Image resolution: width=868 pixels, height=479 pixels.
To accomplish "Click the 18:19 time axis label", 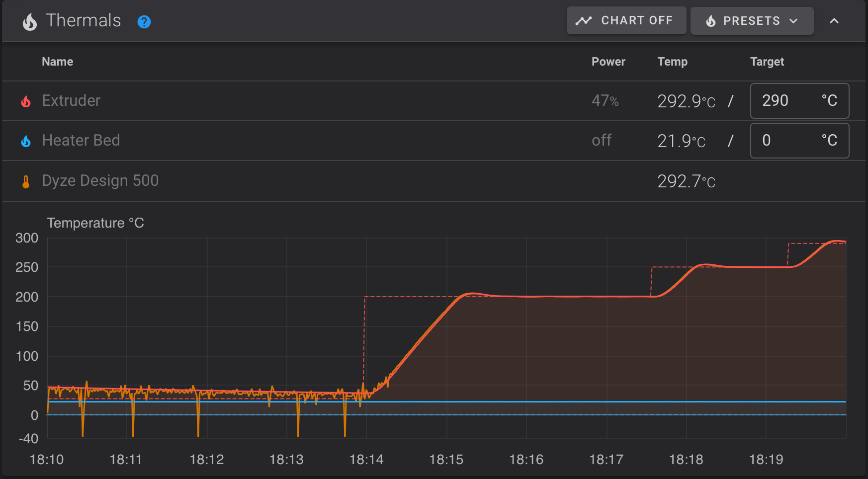I will click(x=766, y=460).
